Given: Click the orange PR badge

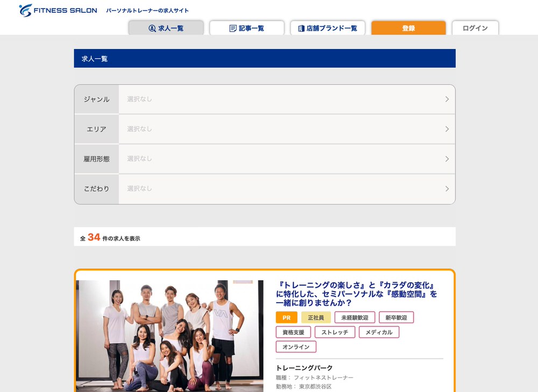Looking at the screenshot, I should coord(286,318).
